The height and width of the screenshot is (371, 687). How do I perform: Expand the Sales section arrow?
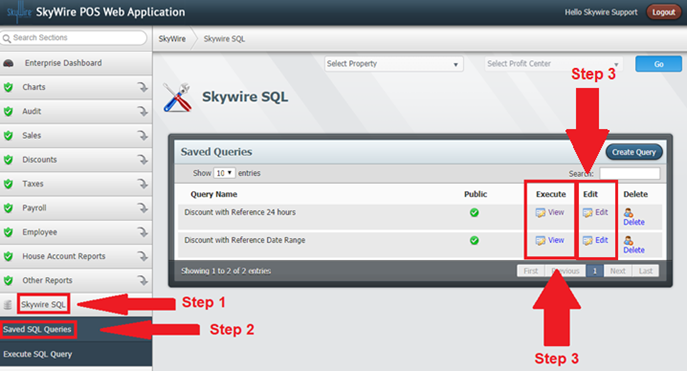coord(142,135)
